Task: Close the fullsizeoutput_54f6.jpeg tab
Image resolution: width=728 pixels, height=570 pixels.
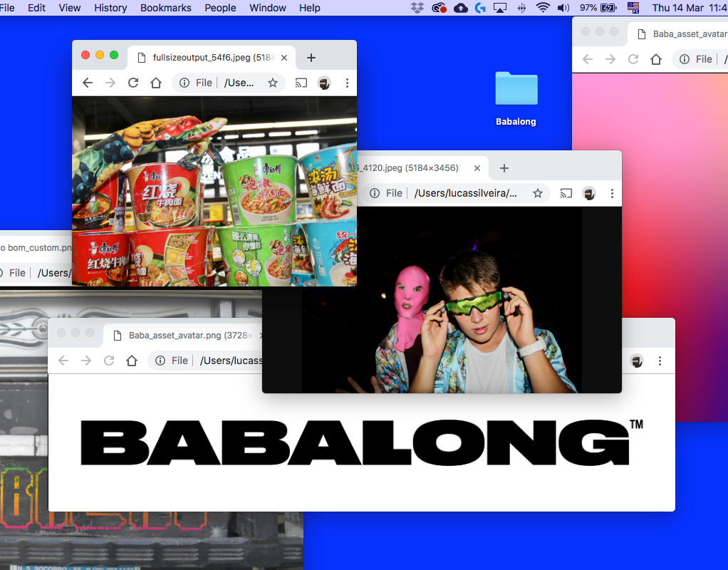Action: [x=284, y=58]
